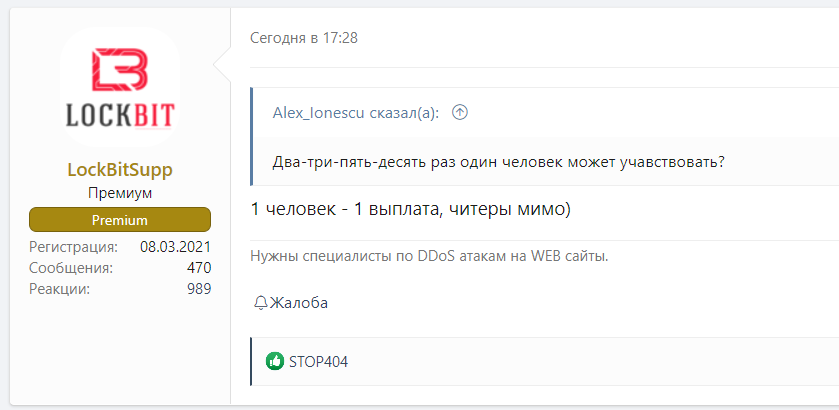Expand the quoted text block
The image size is (839, 410).
click(x=498, y=163)
